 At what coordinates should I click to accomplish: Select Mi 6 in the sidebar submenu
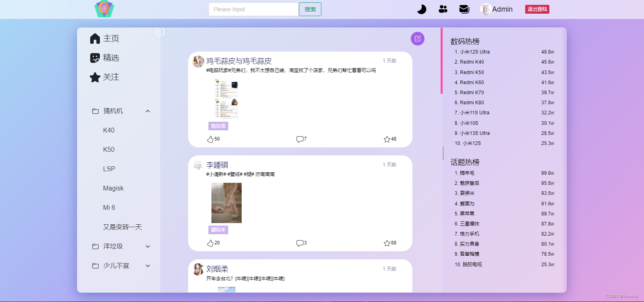[x=109, y=207]
